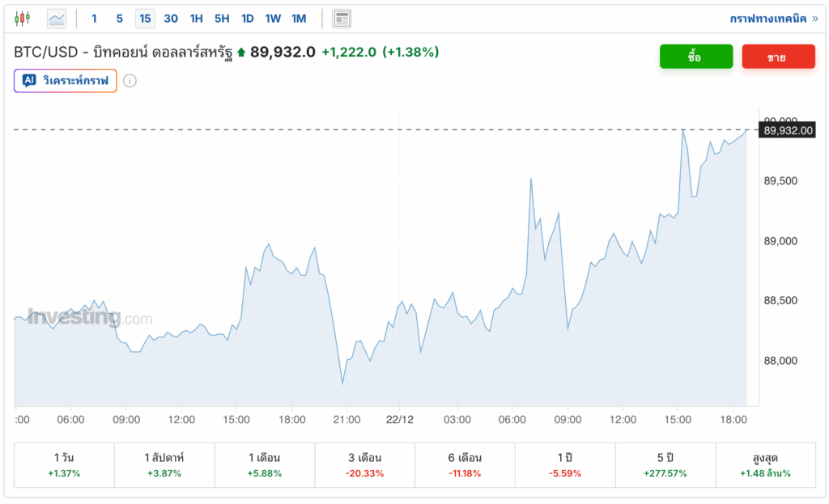
Task: Click the Investing.com watermark logo
Action: [x=90, y=317]
